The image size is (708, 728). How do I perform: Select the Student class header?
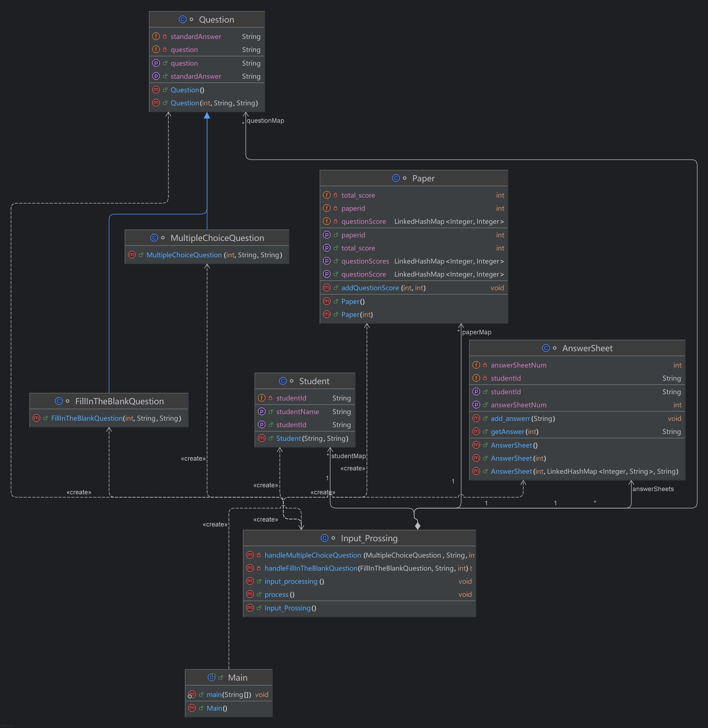click(x=314, y=381)
